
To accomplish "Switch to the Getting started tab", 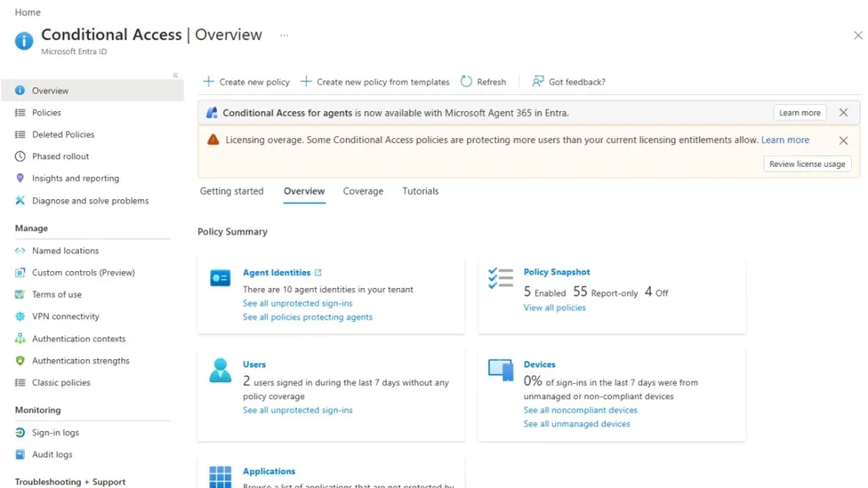I will 231,191.
